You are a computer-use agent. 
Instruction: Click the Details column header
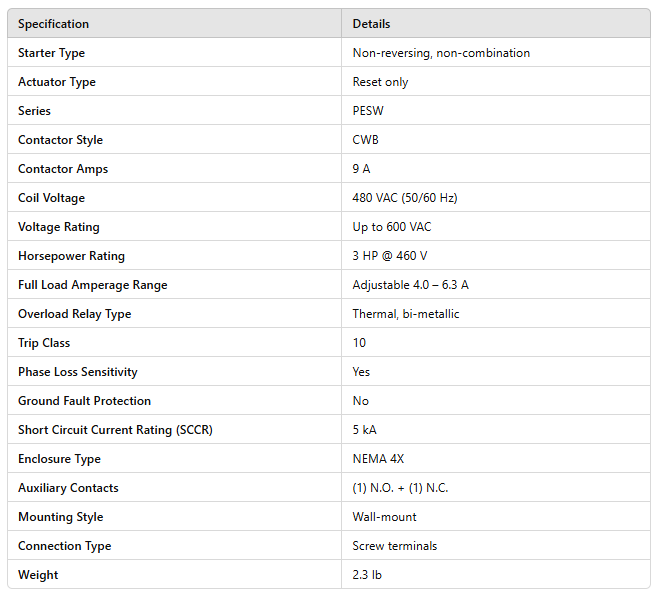pyautogui.click(x=371, y=24)
